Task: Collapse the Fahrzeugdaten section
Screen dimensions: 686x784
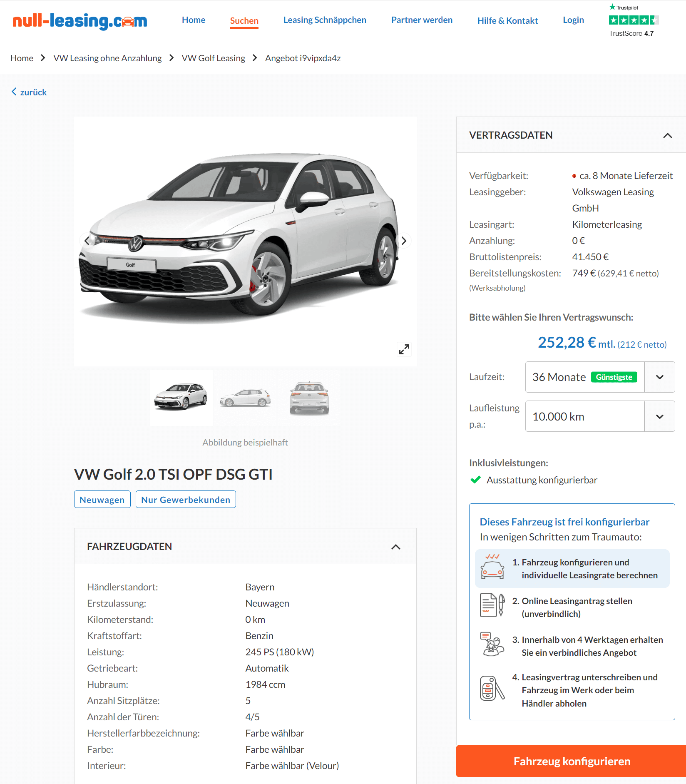Action: pyautogui.click(x=396, y=547)
